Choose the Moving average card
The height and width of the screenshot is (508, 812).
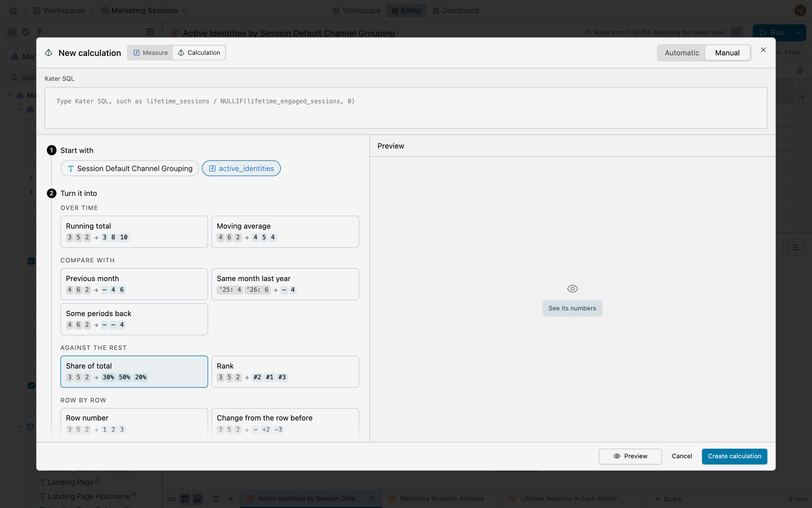pyautogui.click(x=285, y=232)
